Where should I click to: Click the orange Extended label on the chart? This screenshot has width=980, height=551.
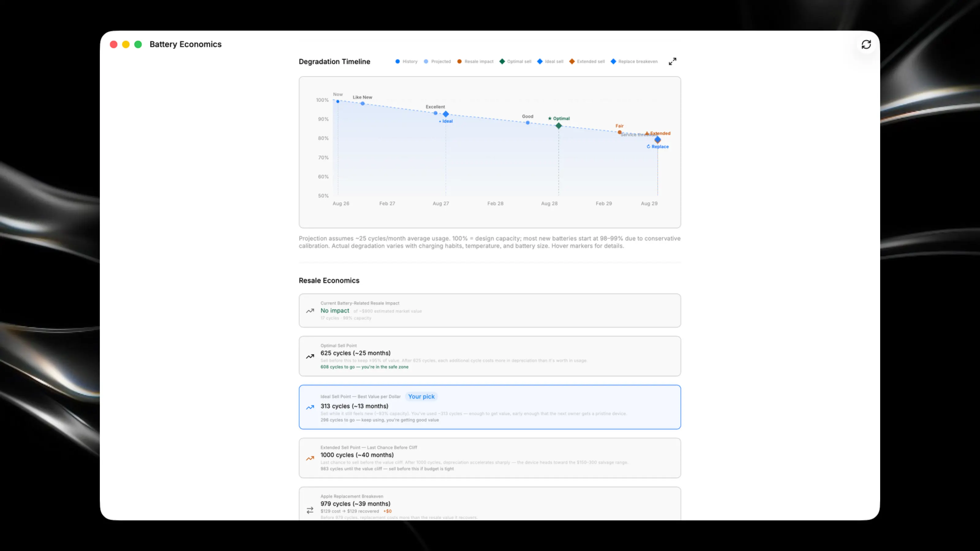click(658, 133)
